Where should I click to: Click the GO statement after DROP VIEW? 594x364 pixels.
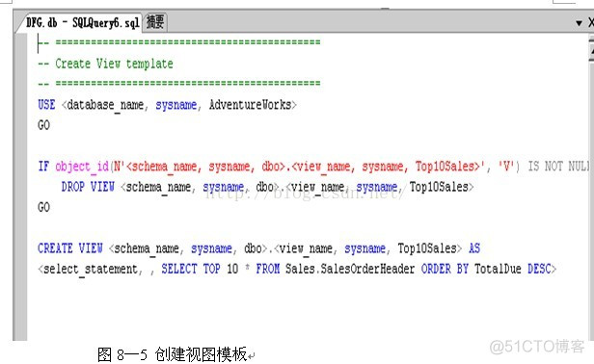(x=44, y=207)
